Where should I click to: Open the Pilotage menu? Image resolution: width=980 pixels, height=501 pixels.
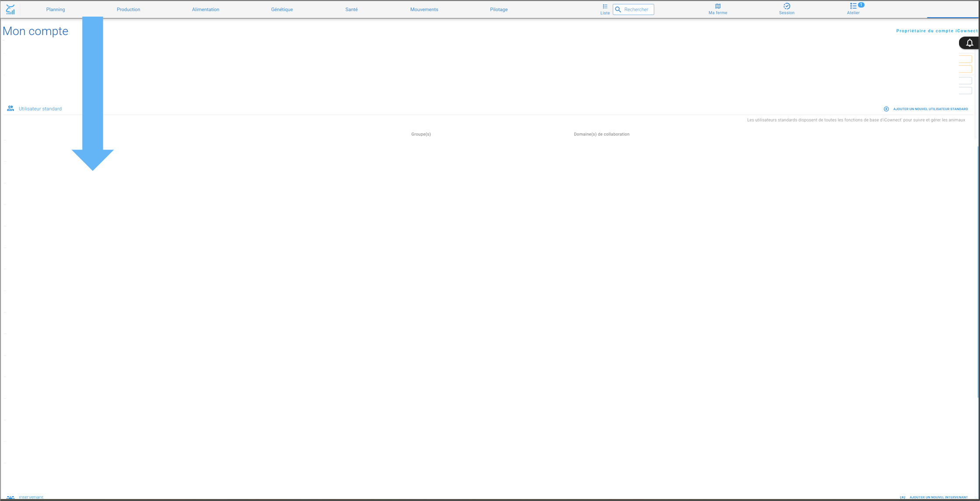click(499, 10)
